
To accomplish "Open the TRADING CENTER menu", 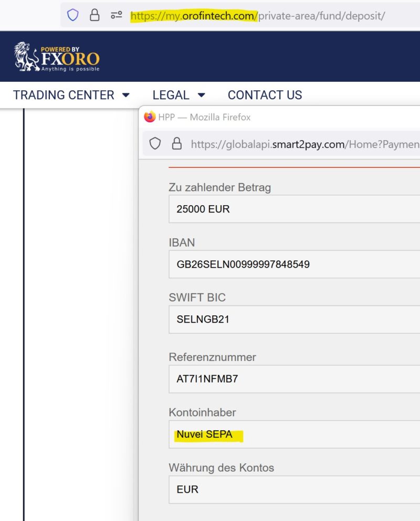I will (64, 95).
